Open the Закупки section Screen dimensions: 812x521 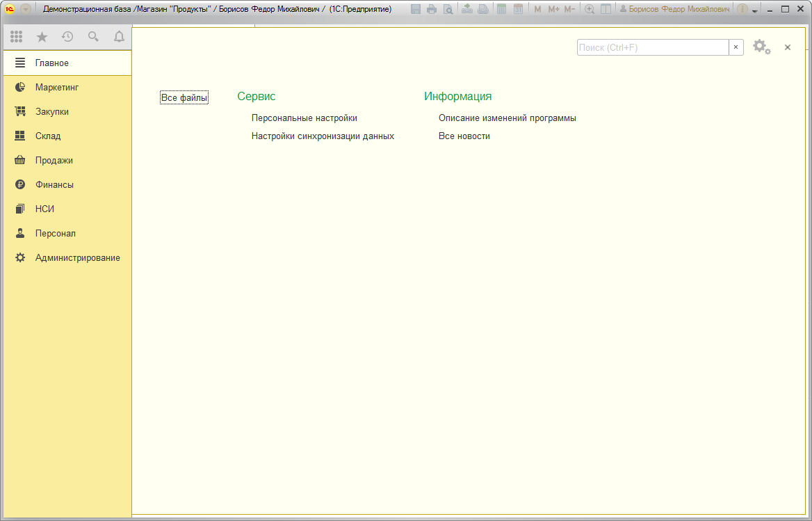coord(67,111)
